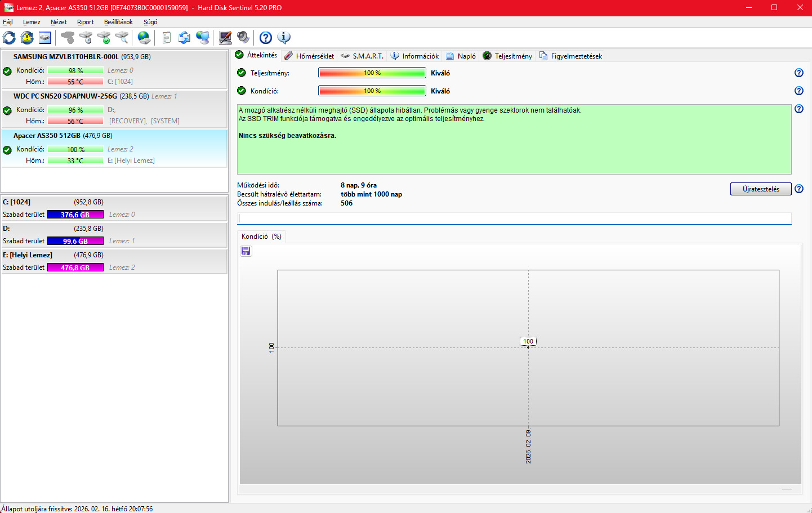Click green check icon beside Teljesítmény label
The image size is (812, 513).
242,73
